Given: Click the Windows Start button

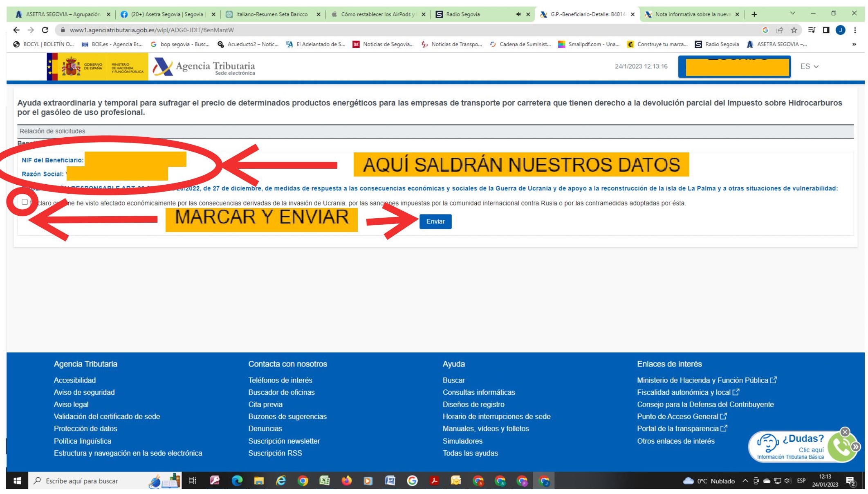Looking at the screenshot, I should (17, 481).
